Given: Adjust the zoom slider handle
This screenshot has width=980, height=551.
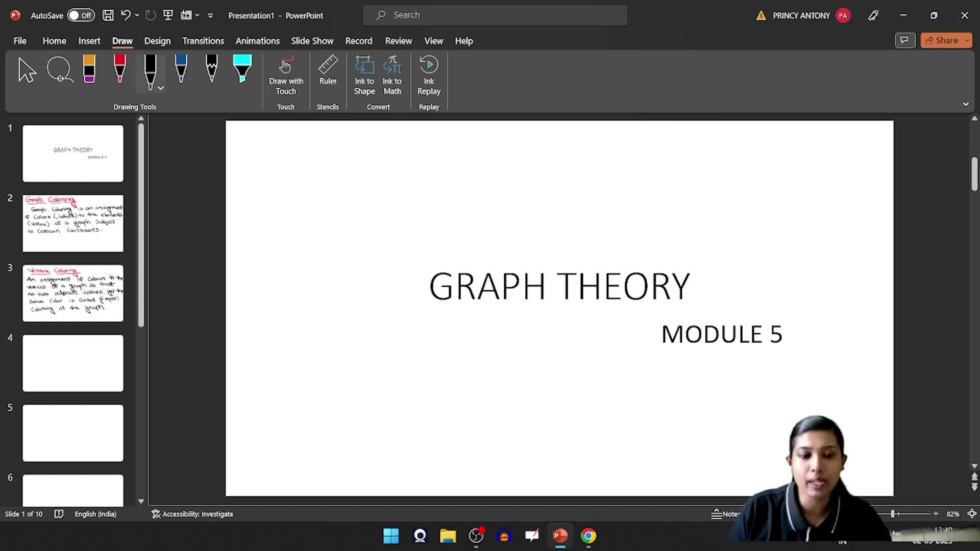Looking at the screenshot, I should click(893, 514).
